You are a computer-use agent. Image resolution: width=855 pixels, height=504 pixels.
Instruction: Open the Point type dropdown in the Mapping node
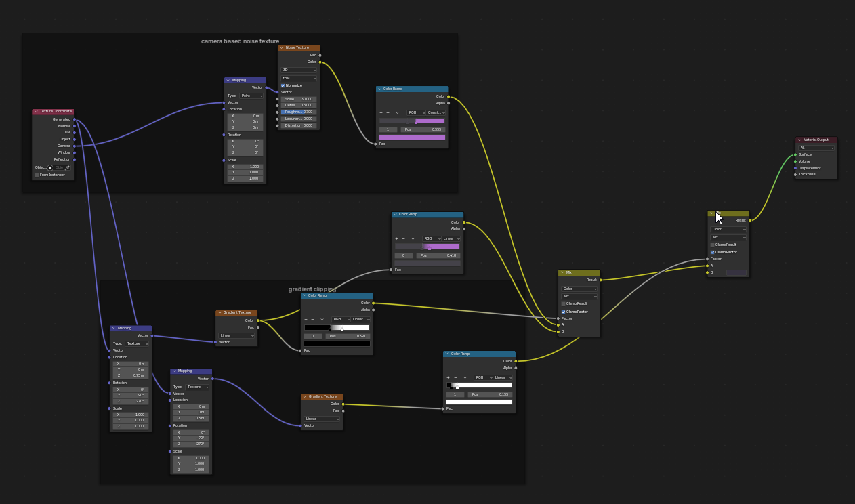tap(252, 96)
